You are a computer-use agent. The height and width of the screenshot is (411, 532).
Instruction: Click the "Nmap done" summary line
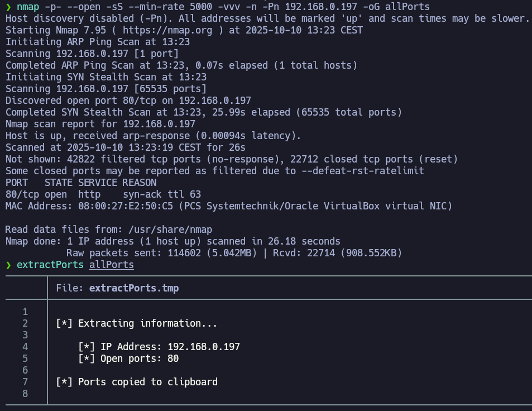click(173, 241)
